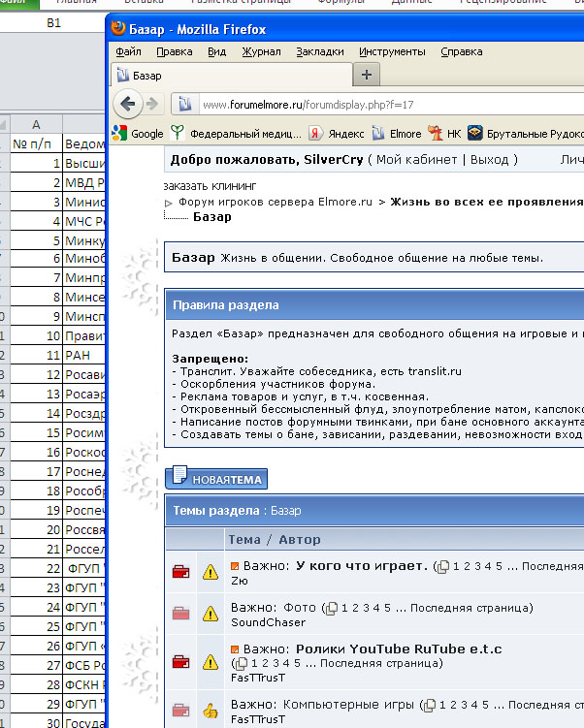Open the Закладки menu
Image resolution: width=584 pixels, height=728 pixels.
[320, 51]
